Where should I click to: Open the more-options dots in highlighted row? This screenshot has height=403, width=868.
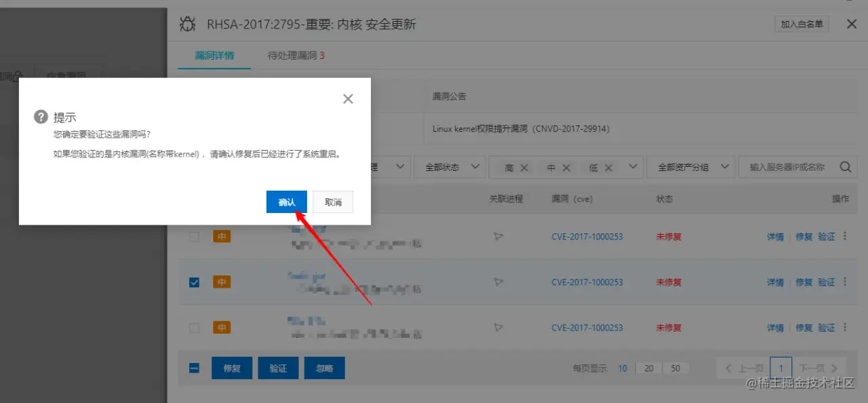(x=845, y=282)
